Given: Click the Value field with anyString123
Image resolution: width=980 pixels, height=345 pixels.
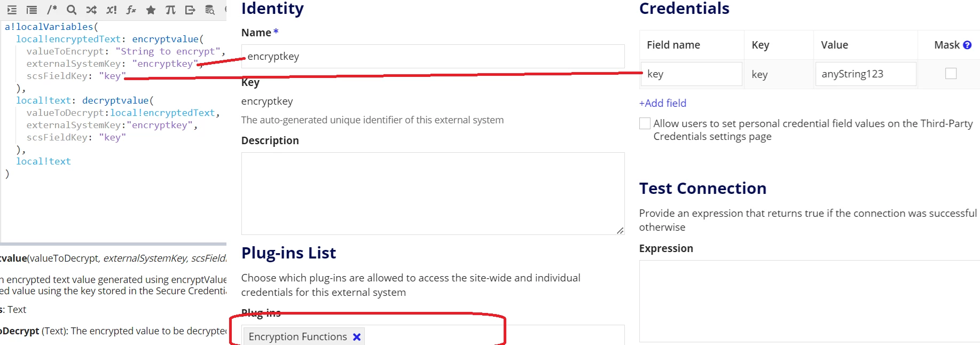Looking at the screenshot, I should [866, 74].
